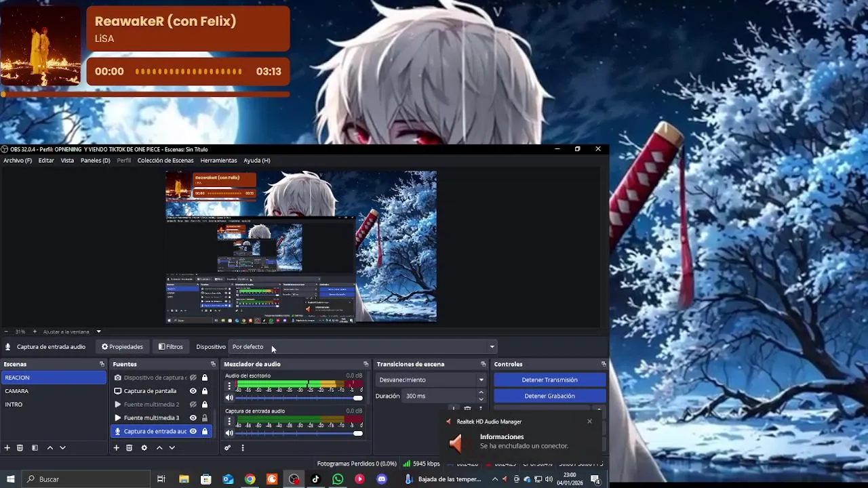Open Propiedades of selected source
Image resolution: width=868 pixels, height=488 pixels.
pyautogui.click(x=123, y=347)
